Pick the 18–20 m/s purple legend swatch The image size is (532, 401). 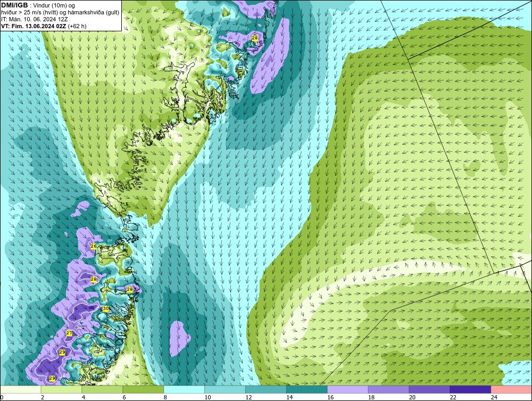pyautogui.click(x=388, y=389)
